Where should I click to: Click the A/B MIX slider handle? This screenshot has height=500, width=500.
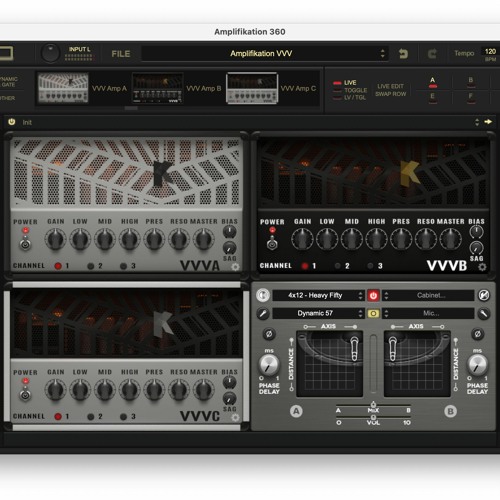(x=374, y=405)
